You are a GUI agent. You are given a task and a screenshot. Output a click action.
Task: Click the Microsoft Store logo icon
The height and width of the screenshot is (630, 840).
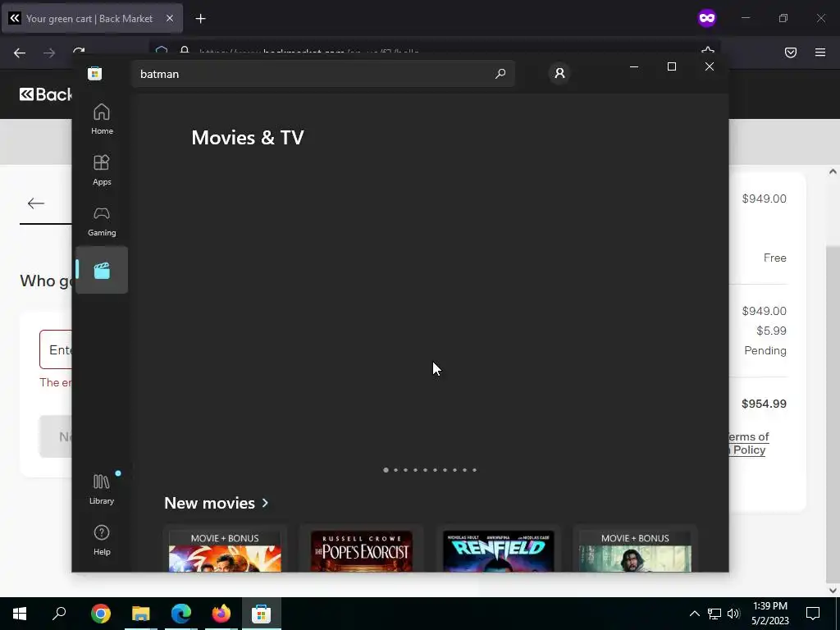(x=95, y=73)
